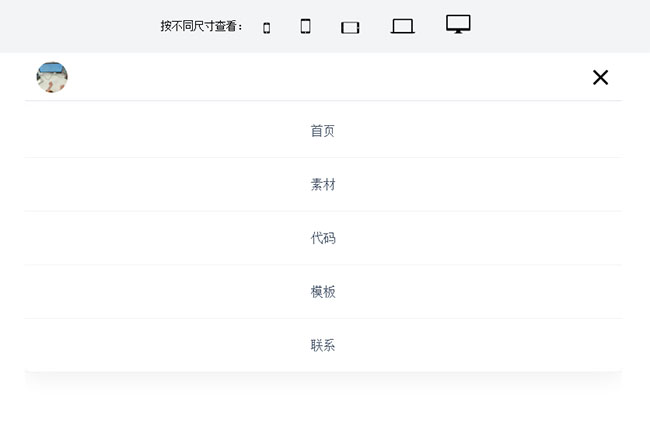Pick the narrowest device size icon

(266, 28)
